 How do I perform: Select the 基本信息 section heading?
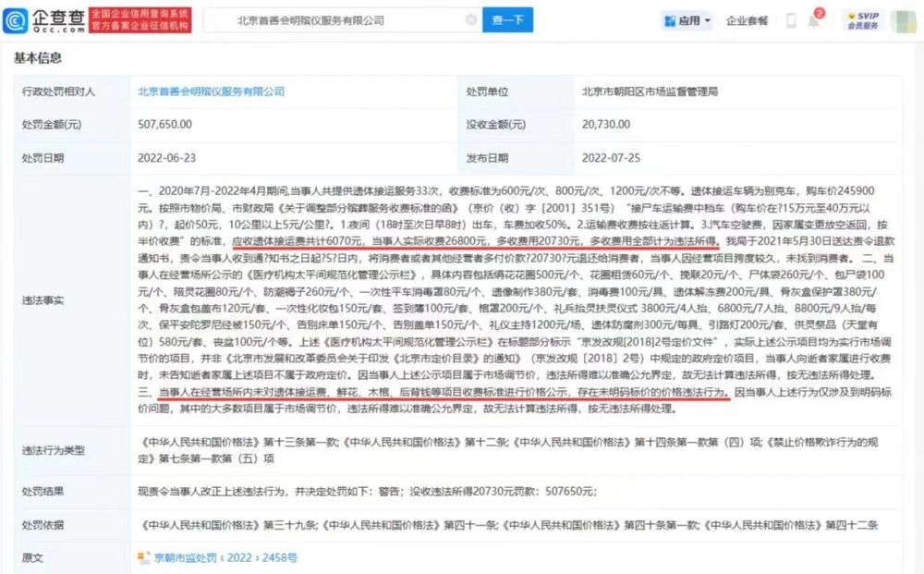coord(38,57)
